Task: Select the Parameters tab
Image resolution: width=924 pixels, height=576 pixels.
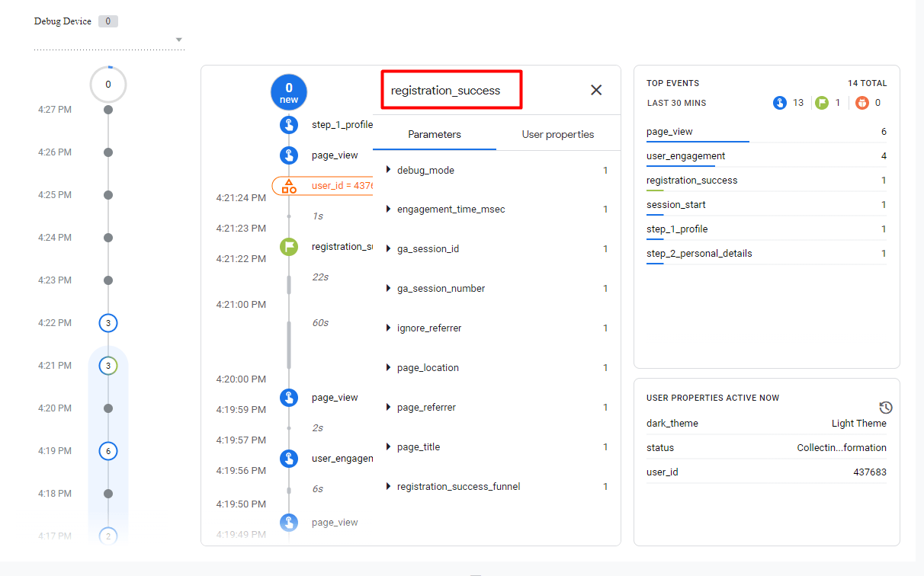Action: 434,135
